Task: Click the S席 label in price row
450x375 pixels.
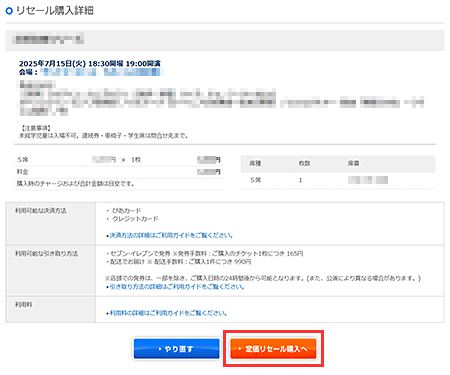Action: pyautogui.click(x=23, y=160)
